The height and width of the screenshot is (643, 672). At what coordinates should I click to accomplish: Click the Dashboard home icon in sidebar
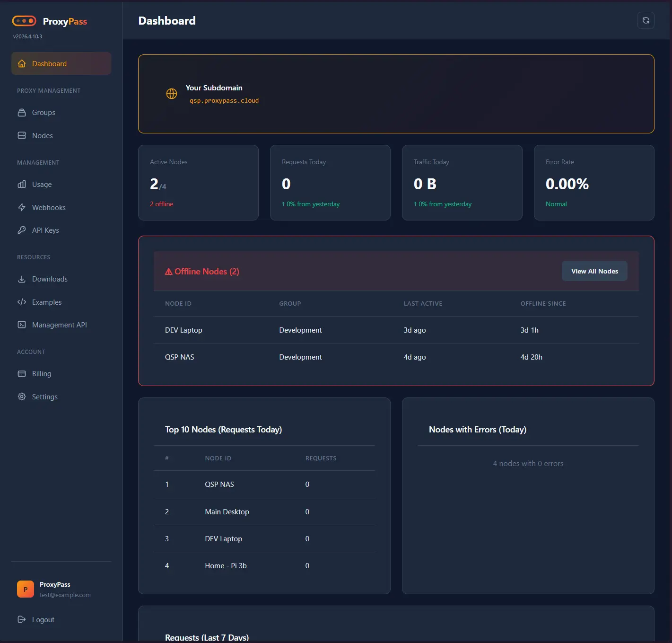[x=22, y=64]
